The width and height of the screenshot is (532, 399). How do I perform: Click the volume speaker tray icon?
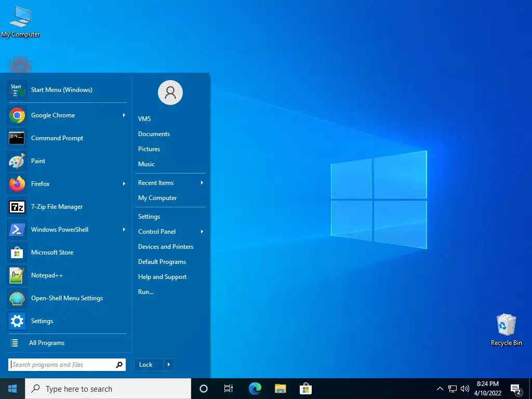point(465,389)
